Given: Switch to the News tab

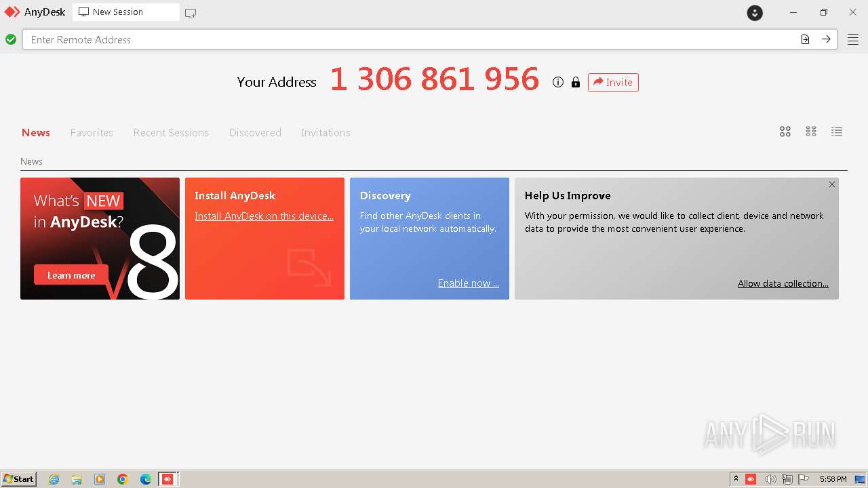Looking at the screenshot, I should 36,132.
